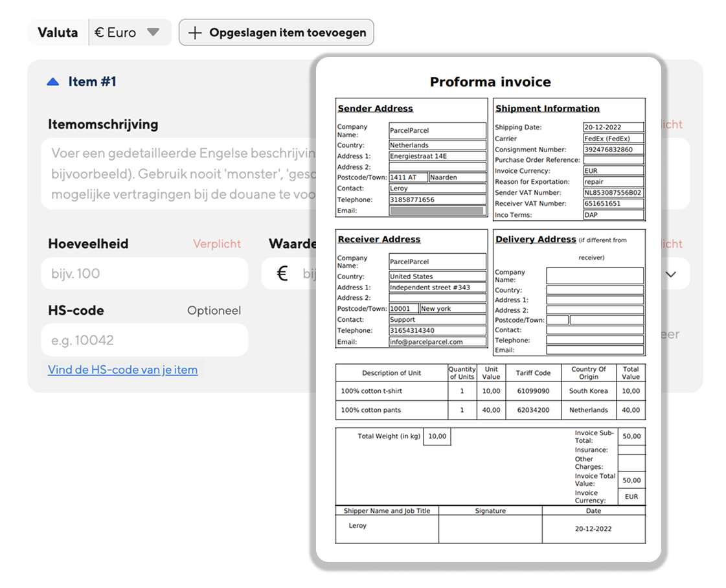Click the 'Tariff Code' column header

coord(534,373)
